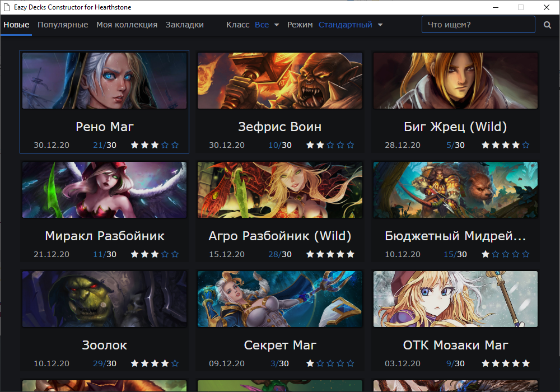
Task: Click the 28/30 count on Агро Разбойник
Action: 280,255
